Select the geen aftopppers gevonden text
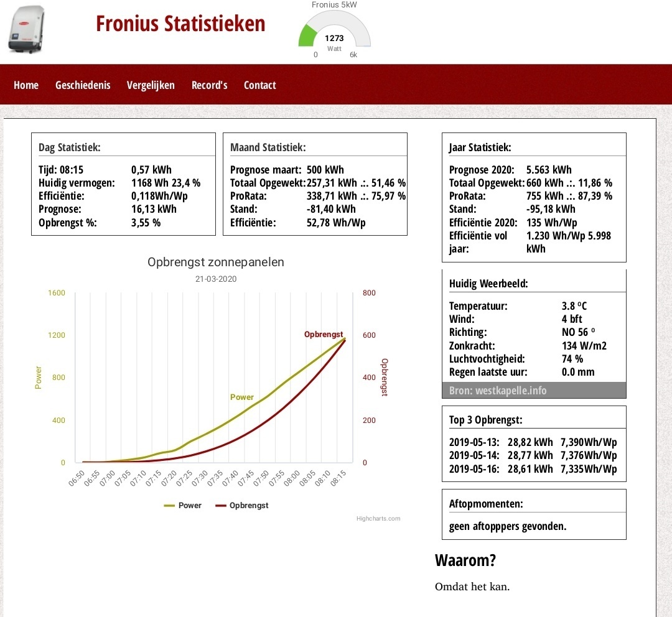Image resolution: width=672 pixels, height=617 pixels. 508,526
